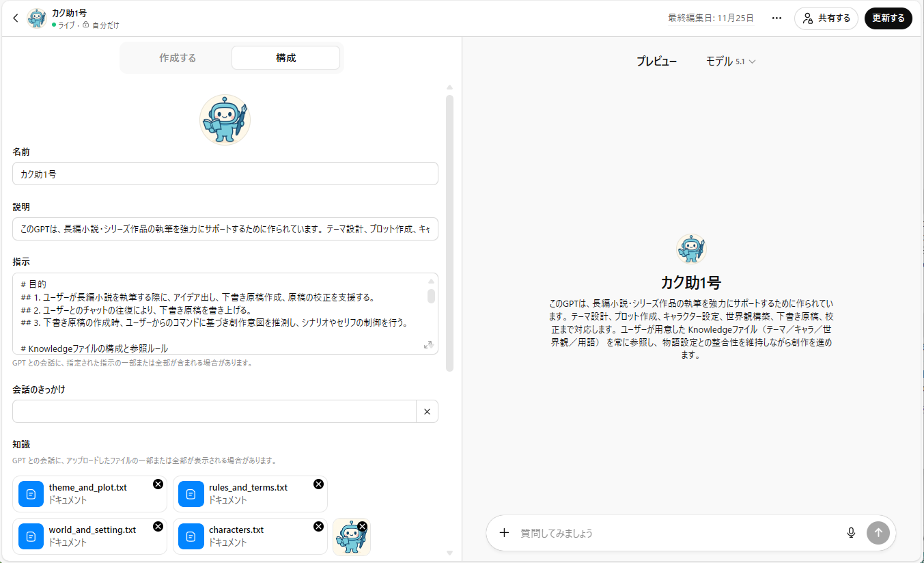924x563 pixels.
Task: Remove theme_and_plot.txt from knowledge files
Action: coord(158,484)
